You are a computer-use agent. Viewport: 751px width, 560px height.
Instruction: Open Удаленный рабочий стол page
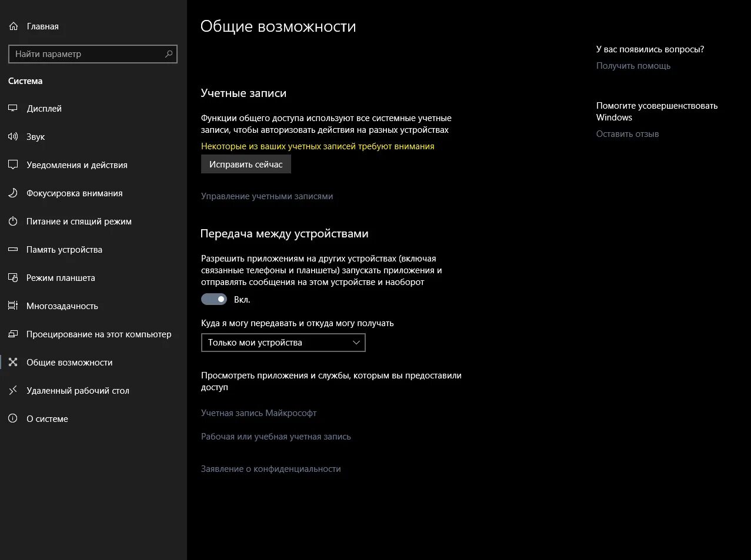94,391
